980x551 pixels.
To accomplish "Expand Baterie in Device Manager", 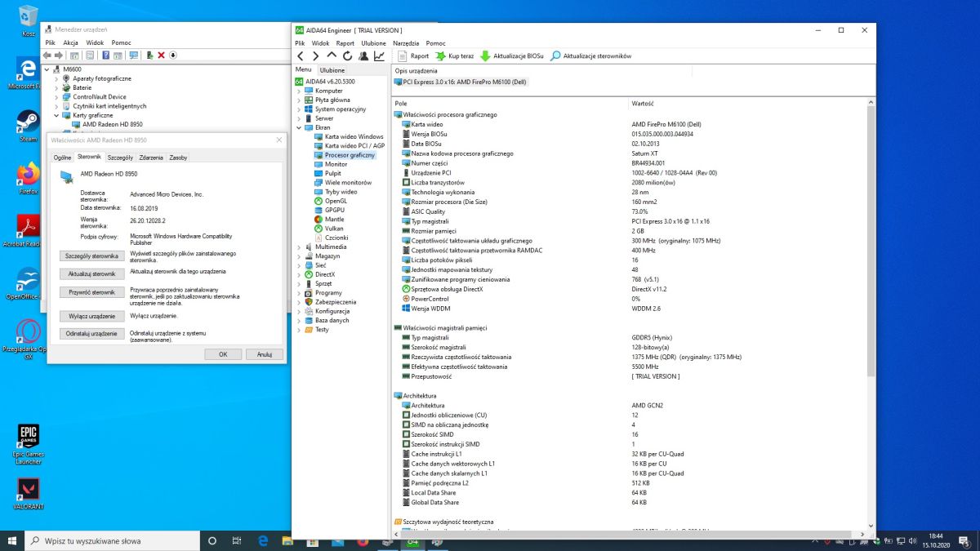I will 56,87.
